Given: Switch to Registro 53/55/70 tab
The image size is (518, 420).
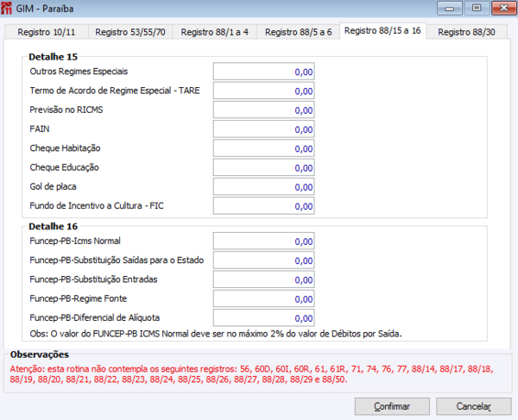Looking at the screenshot, I should [130, 32].
